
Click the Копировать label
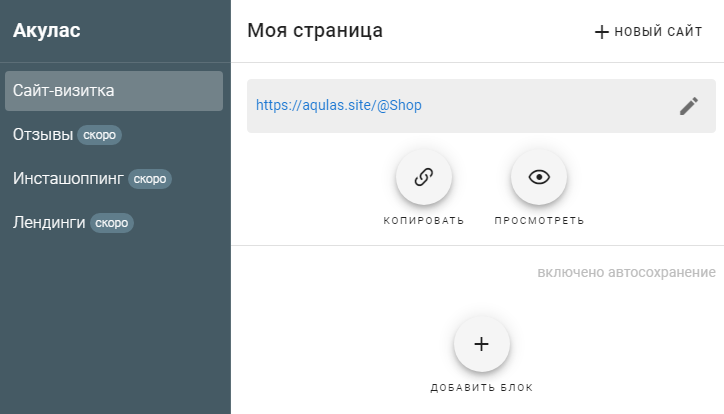424,221
